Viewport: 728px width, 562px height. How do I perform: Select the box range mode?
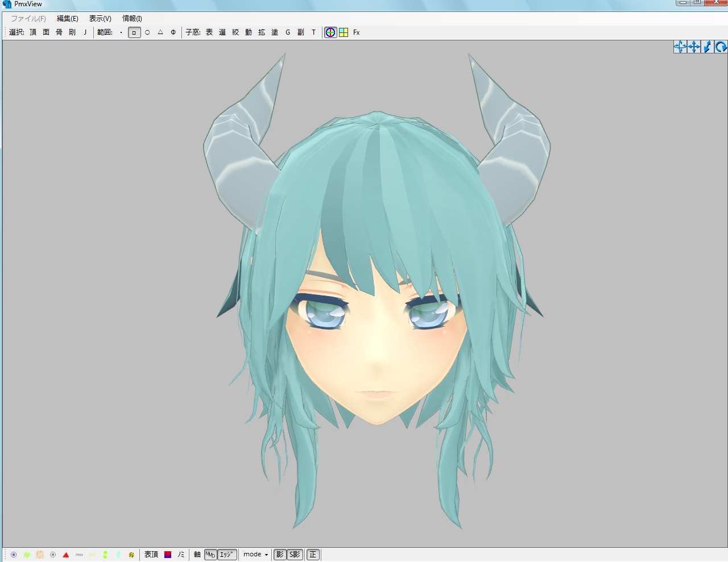134,32
